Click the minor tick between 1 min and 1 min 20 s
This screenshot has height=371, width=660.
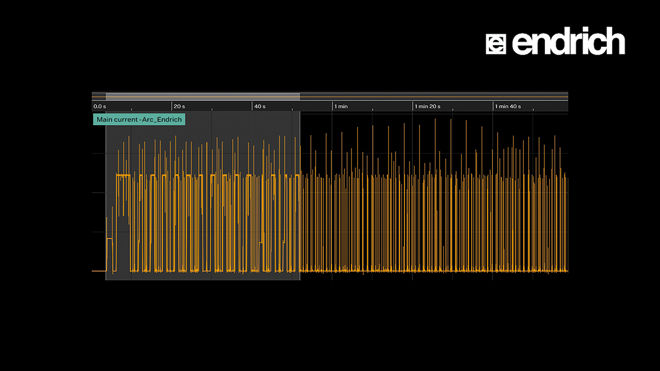[373, 109]
